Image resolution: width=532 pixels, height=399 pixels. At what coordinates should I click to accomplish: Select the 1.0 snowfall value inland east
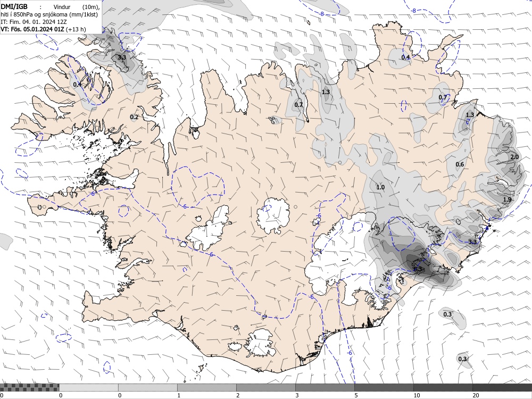tap(380, 187)
